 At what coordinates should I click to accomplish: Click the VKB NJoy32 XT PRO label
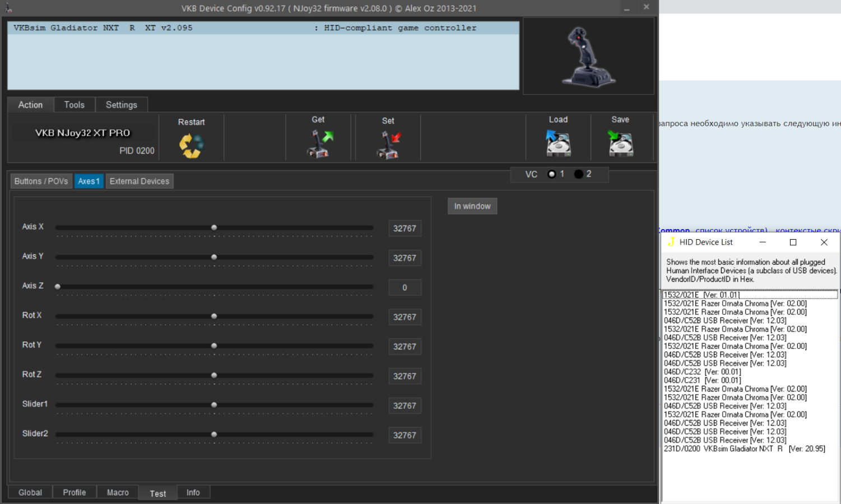click(83, 133)
